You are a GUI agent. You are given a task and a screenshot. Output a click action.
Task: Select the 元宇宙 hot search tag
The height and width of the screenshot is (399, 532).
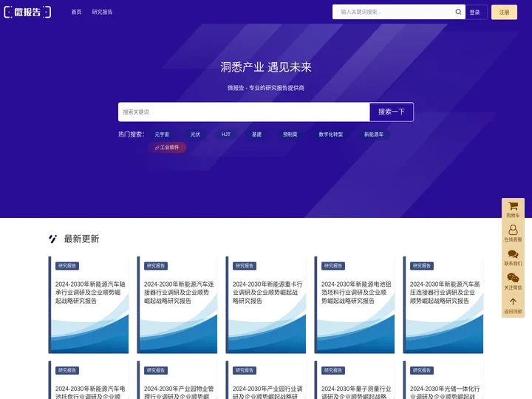pyautogui.click(x=162, y=134)
